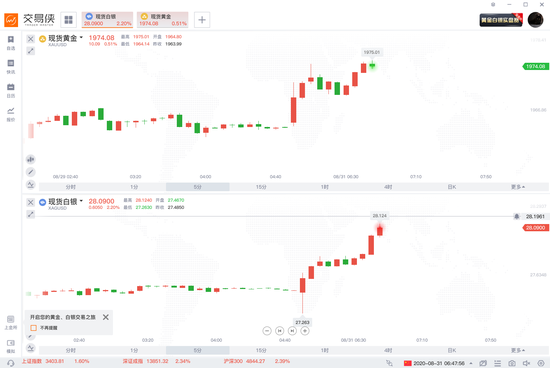Select 1时 timeframe on gold chart
This screenshot has width=550, height=368.
325,187
